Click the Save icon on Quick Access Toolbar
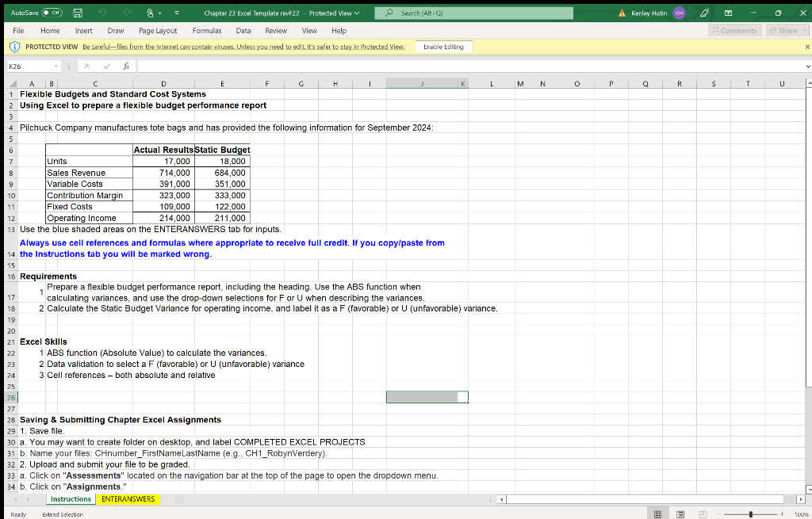Image resolution: width=812 pixels, height=519 pixels. click(x=78, y=12)
